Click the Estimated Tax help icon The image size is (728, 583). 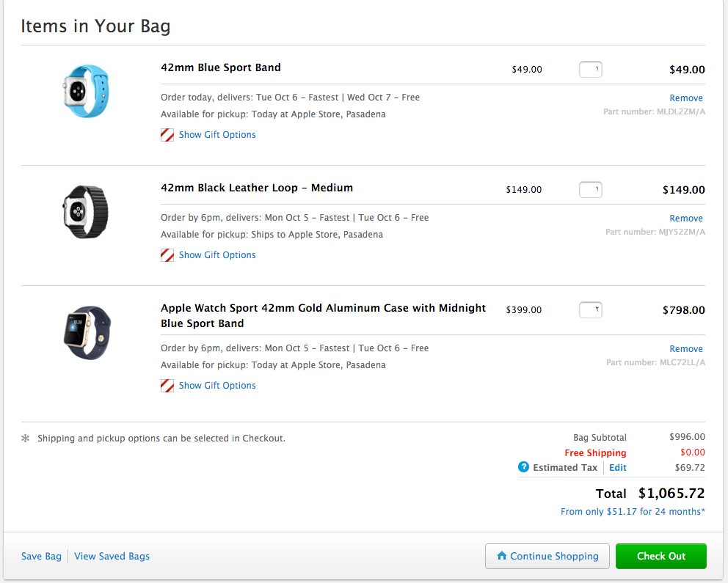tap(523, 467)
